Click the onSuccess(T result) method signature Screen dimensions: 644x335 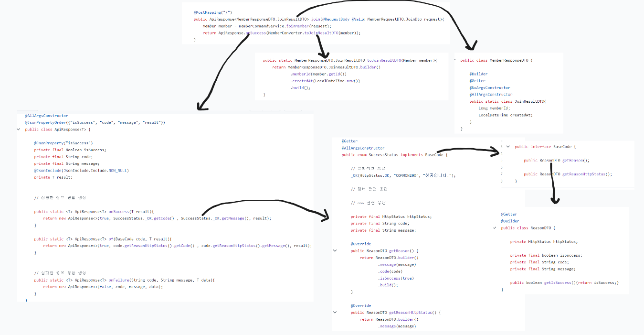click(95, 211)
